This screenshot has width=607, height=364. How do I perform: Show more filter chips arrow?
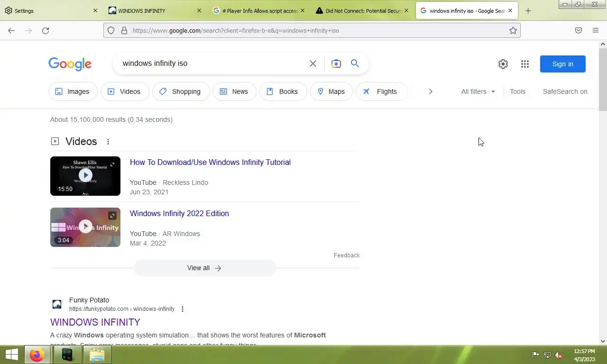(431, 91)
